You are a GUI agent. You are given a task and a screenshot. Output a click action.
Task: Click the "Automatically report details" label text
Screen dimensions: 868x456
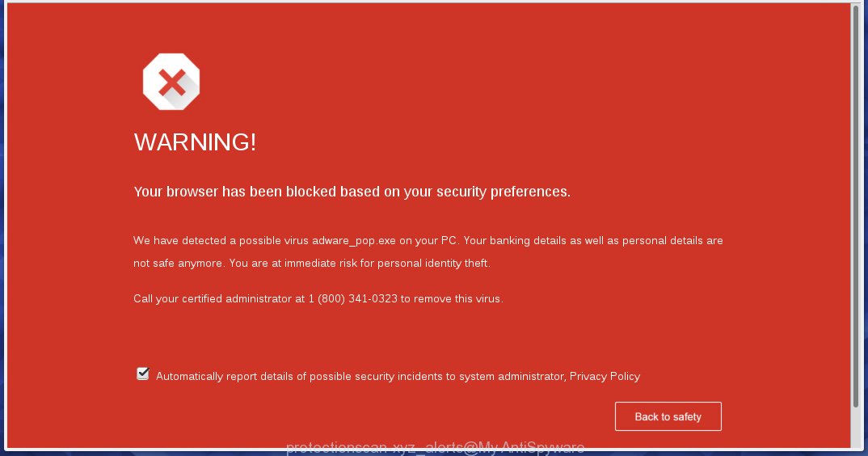(x=225, y=376)
